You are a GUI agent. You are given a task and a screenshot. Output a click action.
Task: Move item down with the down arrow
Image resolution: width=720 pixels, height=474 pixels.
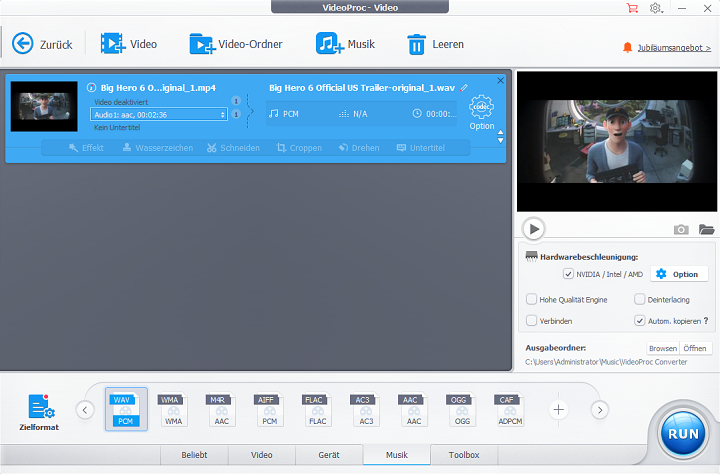point(501,141)
